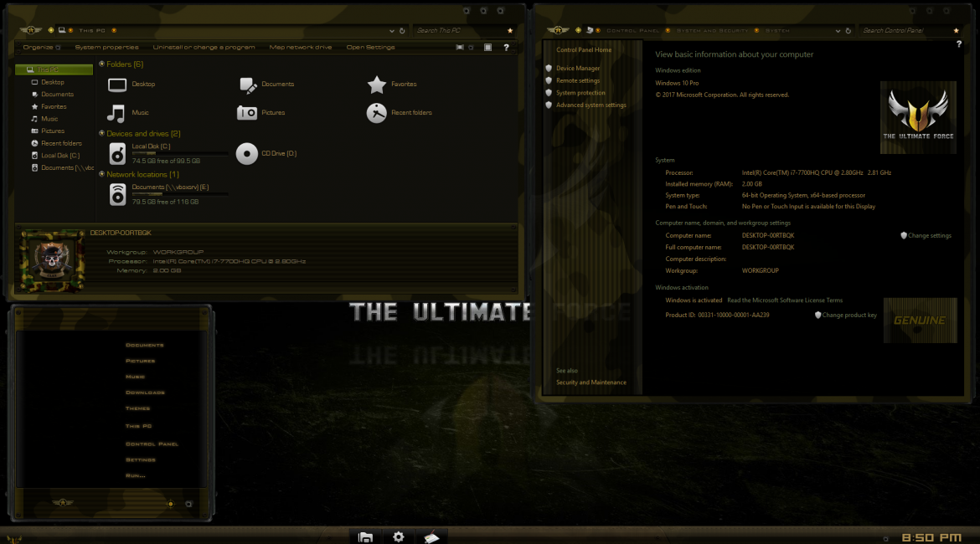This screenshot has width=980, height=544.
Task: Click Map network drive in the toolbar
Action: (301, 48)
